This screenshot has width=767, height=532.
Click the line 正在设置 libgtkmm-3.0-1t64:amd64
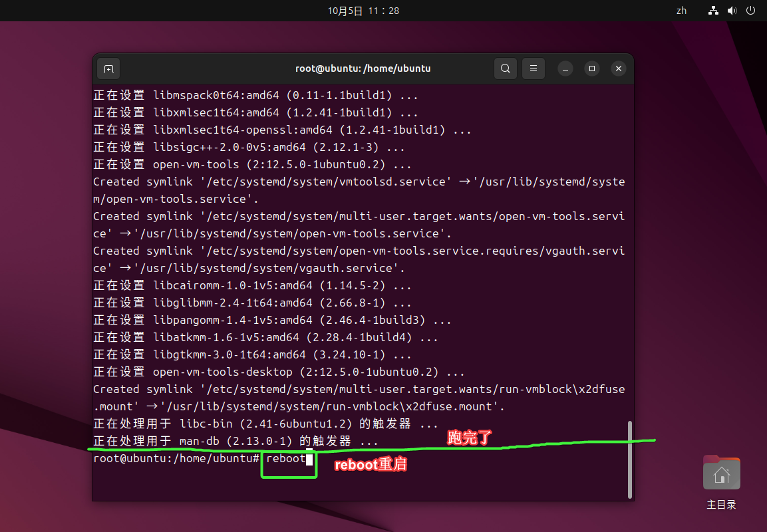pyautogui.click(x=252, y=355)
